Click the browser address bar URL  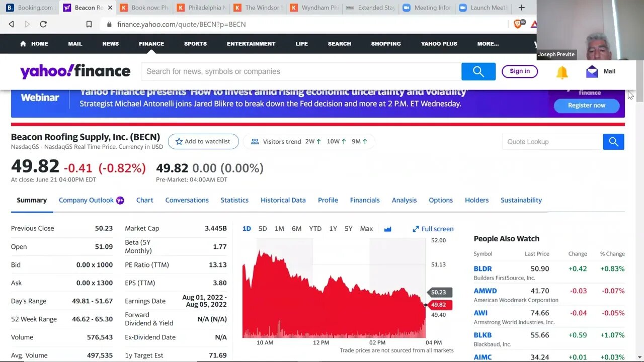pyautogui.click(x=182, y=24)
